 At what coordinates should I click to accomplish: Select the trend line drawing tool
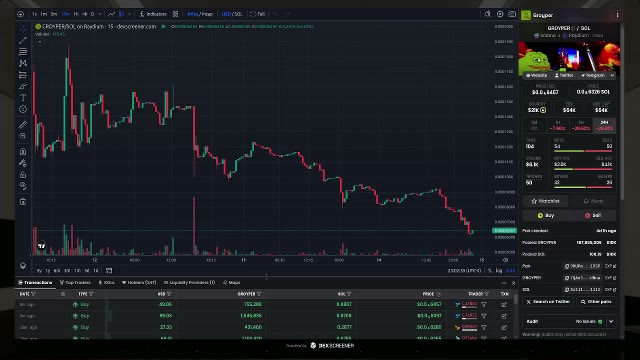point(23,40)
